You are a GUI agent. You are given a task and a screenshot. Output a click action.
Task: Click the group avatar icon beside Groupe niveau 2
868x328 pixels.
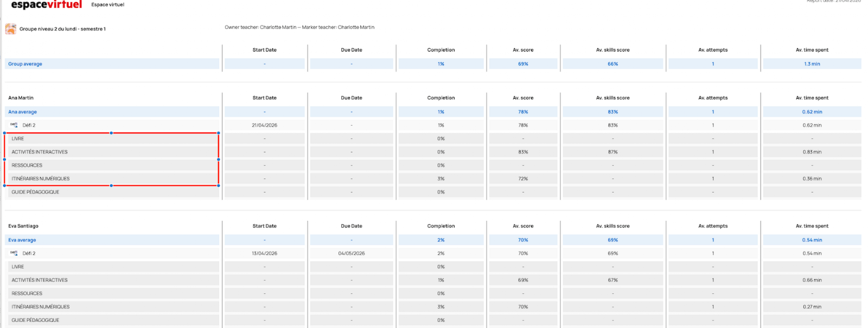(11, 29)
